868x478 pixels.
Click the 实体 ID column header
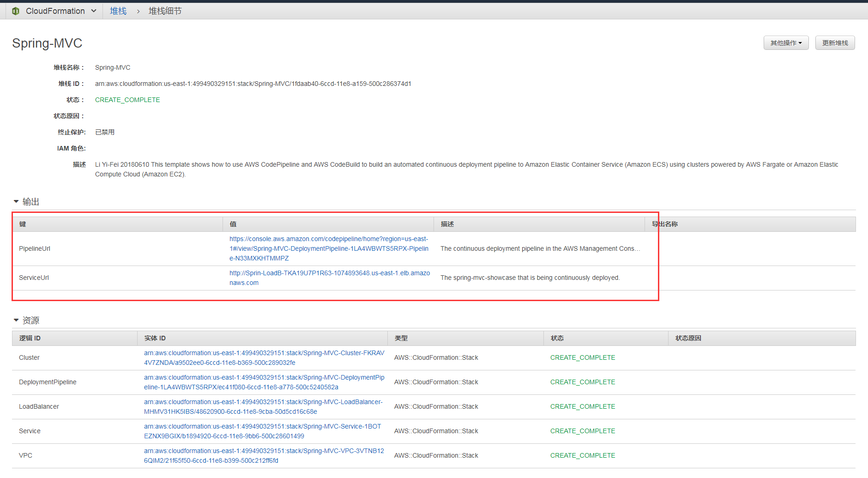pyautogui.click(x=262, y=338)
